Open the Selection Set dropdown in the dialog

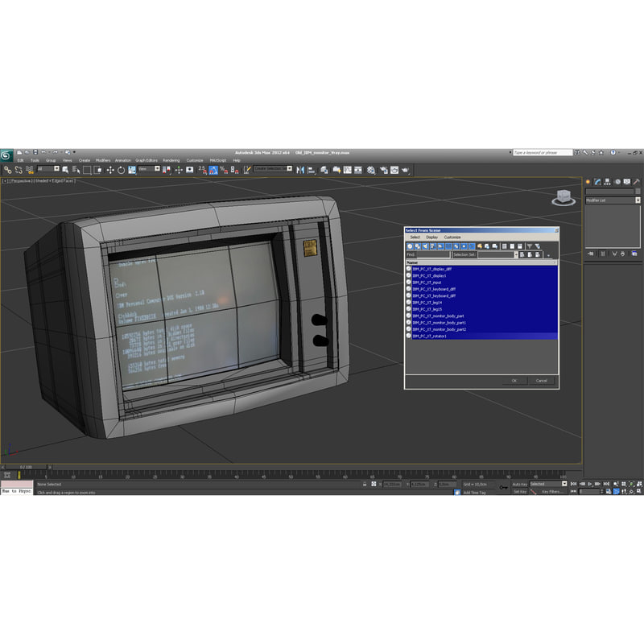point(516,254)
